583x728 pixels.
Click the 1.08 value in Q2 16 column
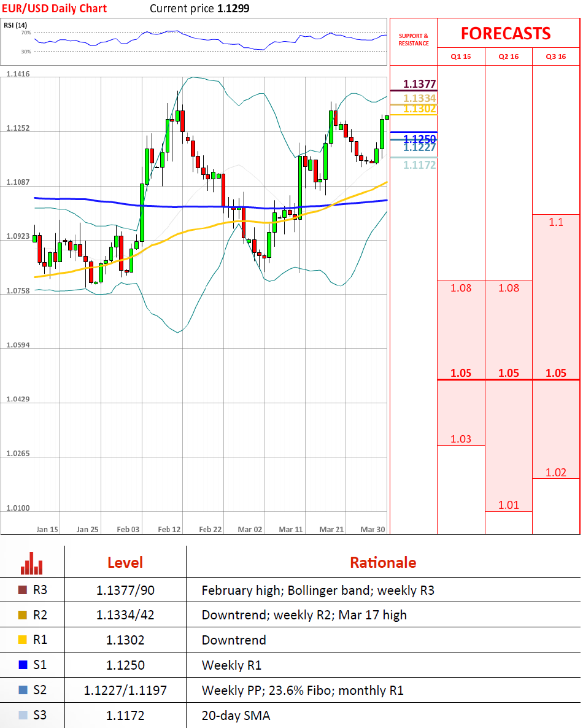(509, 288)
